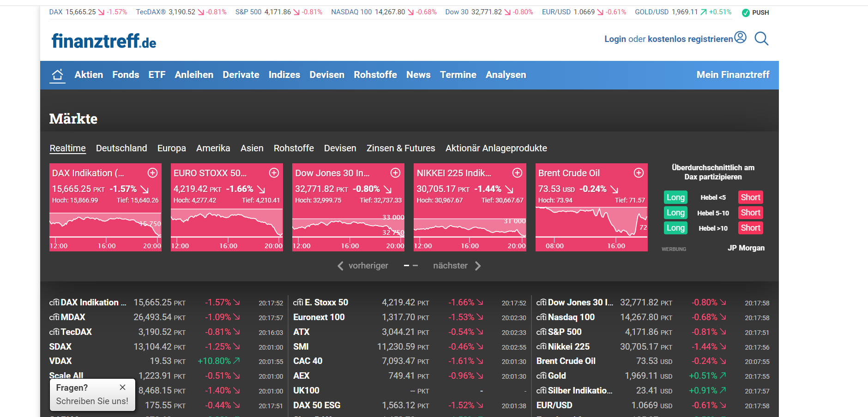Click the EUR/USD quote in top ticker
Screen dimensions: 868x417
(x=584, y=12)
